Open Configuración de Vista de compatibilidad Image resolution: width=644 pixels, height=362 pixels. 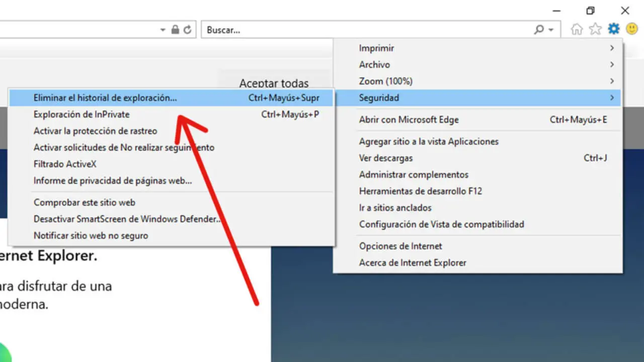pos(477,225)
